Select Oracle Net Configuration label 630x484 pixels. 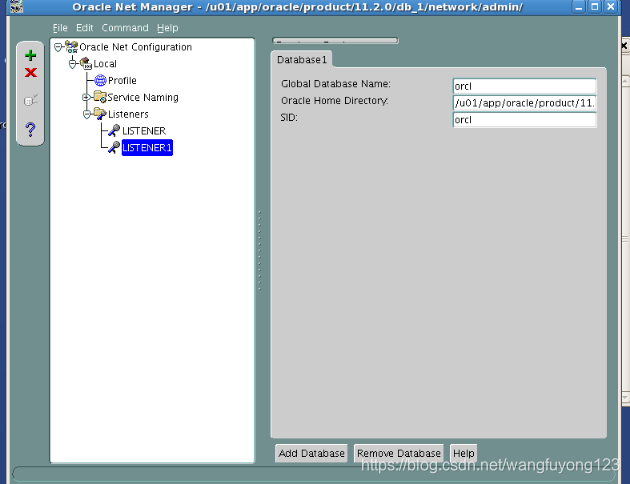coord(135,47)
